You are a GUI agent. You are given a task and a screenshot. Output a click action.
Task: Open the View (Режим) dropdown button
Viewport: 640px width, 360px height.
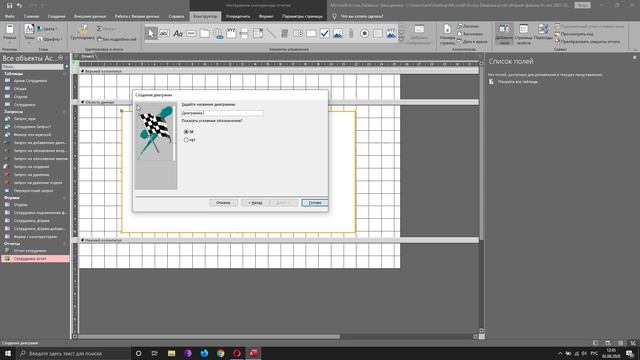pyautogui.click(x=9, y=33)
